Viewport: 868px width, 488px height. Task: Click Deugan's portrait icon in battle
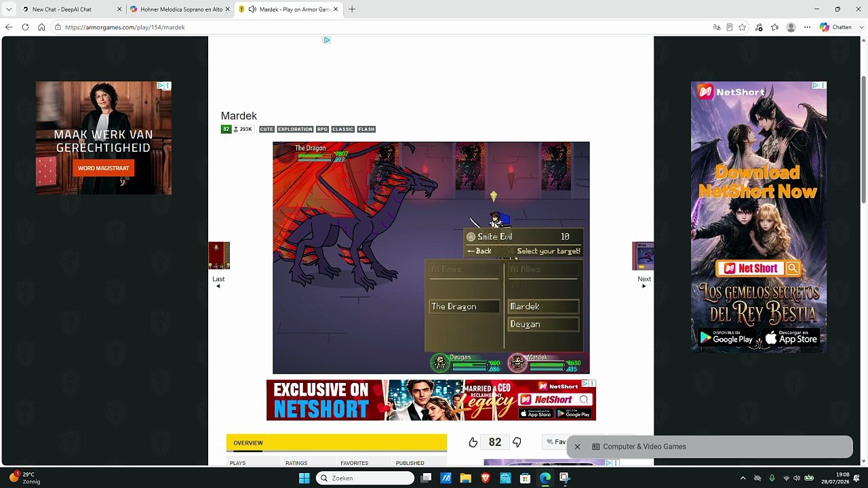tap(440, 363)
